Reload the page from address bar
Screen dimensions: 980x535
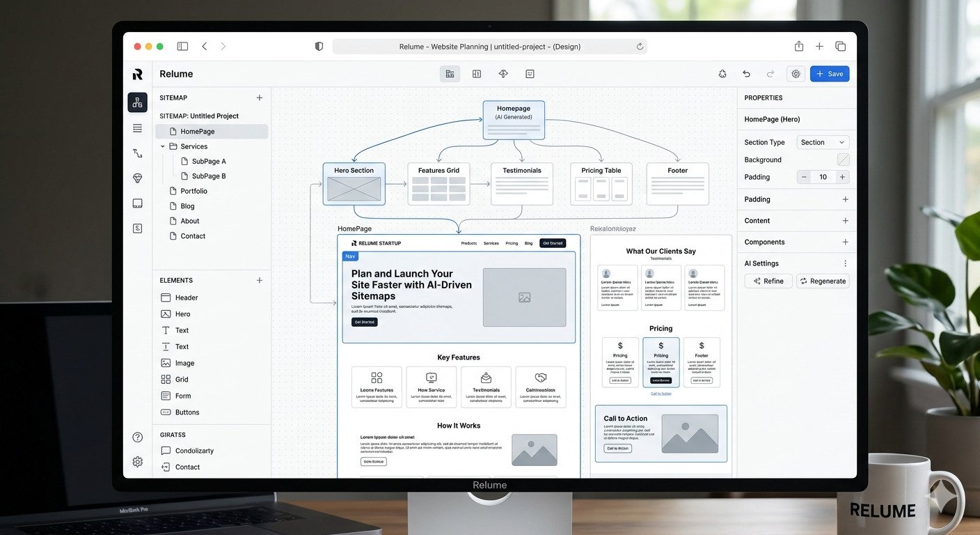[x=640, y=47]
